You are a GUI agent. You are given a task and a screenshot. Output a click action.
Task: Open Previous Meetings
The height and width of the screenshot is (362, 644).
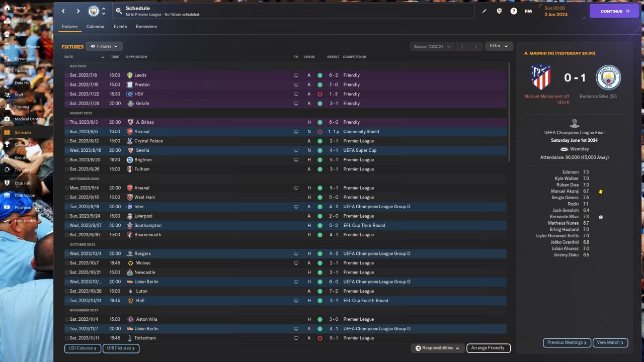(x=567, y=342)
